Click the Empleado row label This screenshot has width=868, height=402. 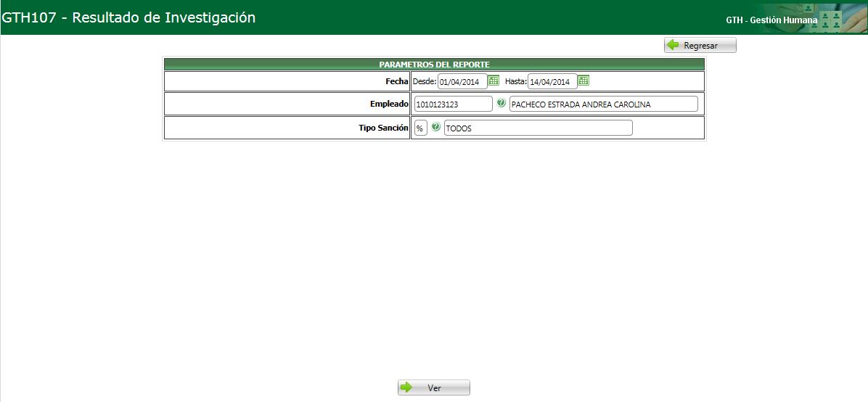coord(389,104)
